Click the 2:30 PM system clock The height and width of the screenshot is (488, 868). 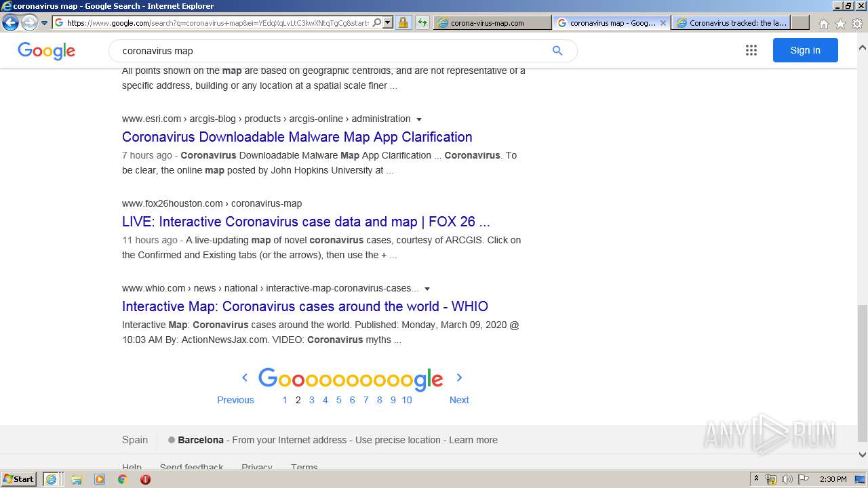(833, 479)
